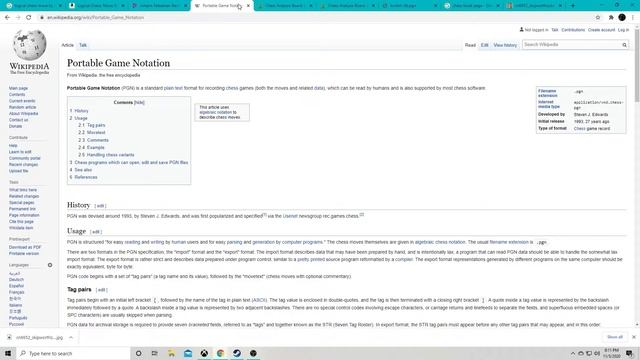Click What links here in Tools
Image resolution: width=640 pixels, height=360 pixels.
[x=23, y=190]
